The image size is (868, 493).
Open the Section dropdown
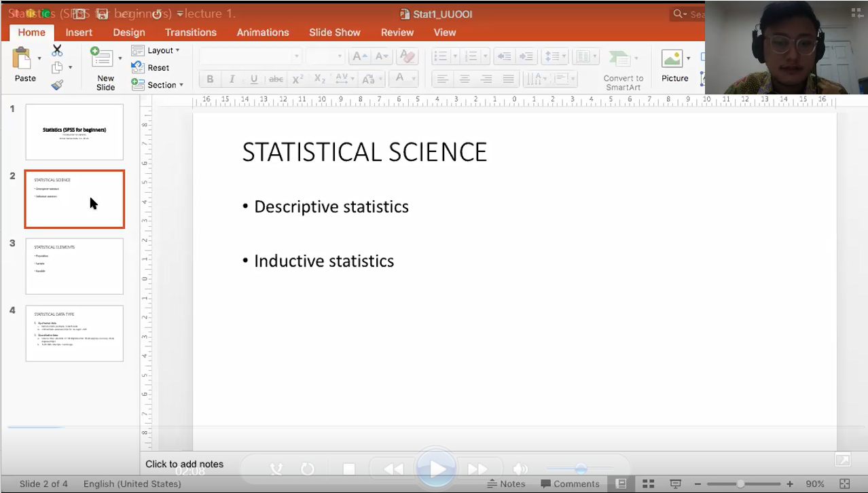click(157, 85)
